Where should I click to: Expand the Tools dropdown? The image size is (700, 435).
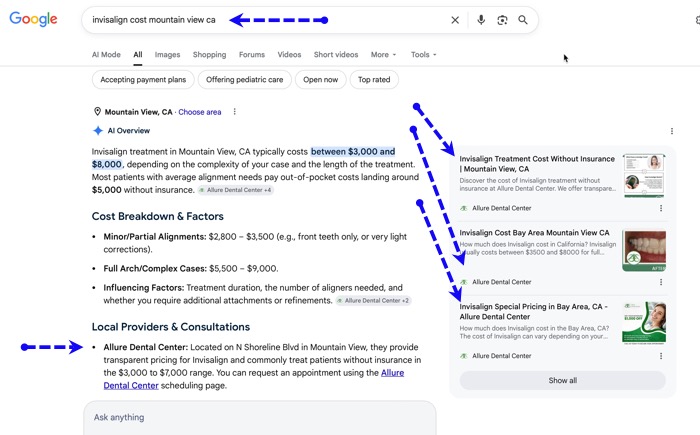coord(423,54)
